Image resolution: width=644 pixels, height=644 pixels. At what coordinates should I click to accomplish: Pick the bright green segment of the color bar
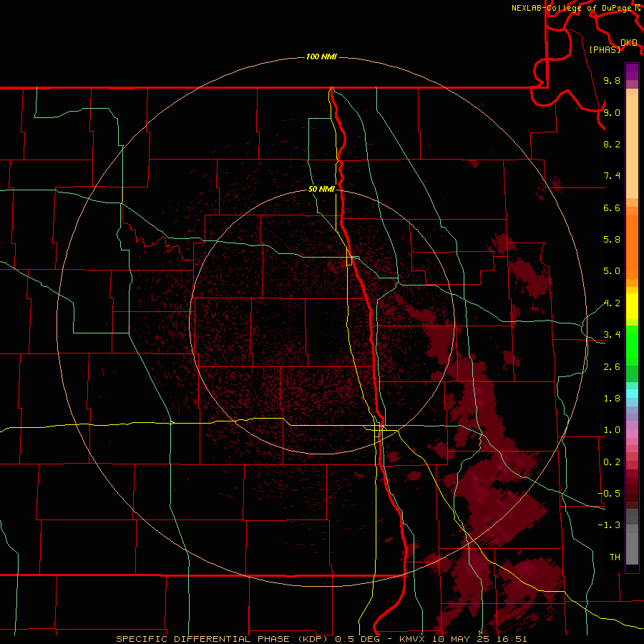click(632, 347)
